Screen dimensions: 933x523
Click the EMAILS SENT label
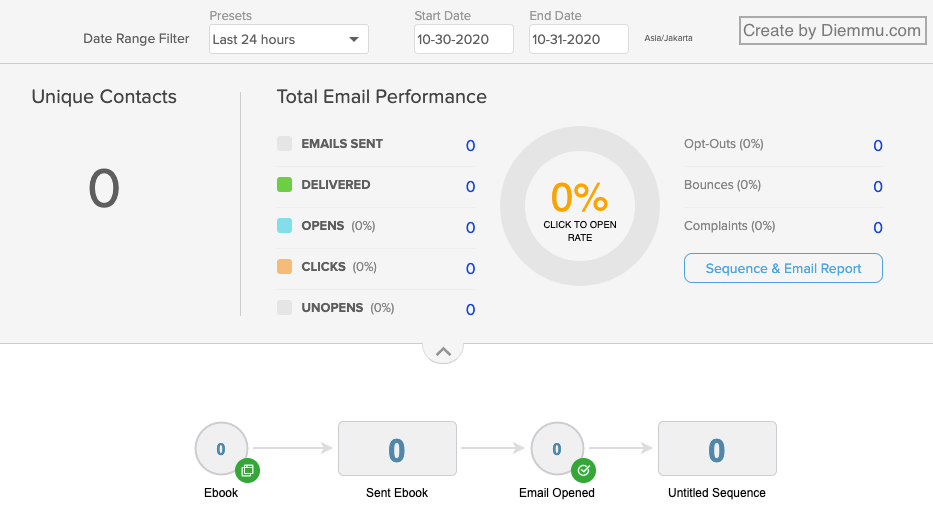click(342, 143)
